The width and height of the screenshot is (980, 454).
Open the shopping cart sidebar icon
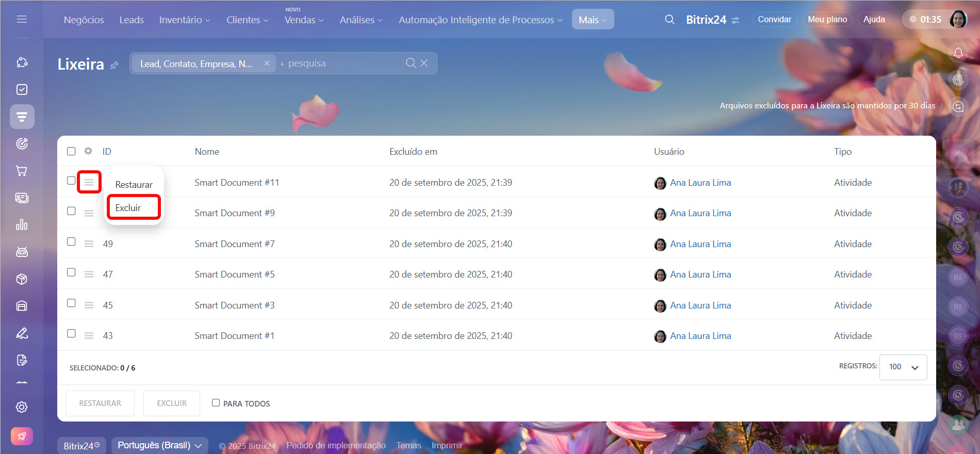click(x=22, y=171)
